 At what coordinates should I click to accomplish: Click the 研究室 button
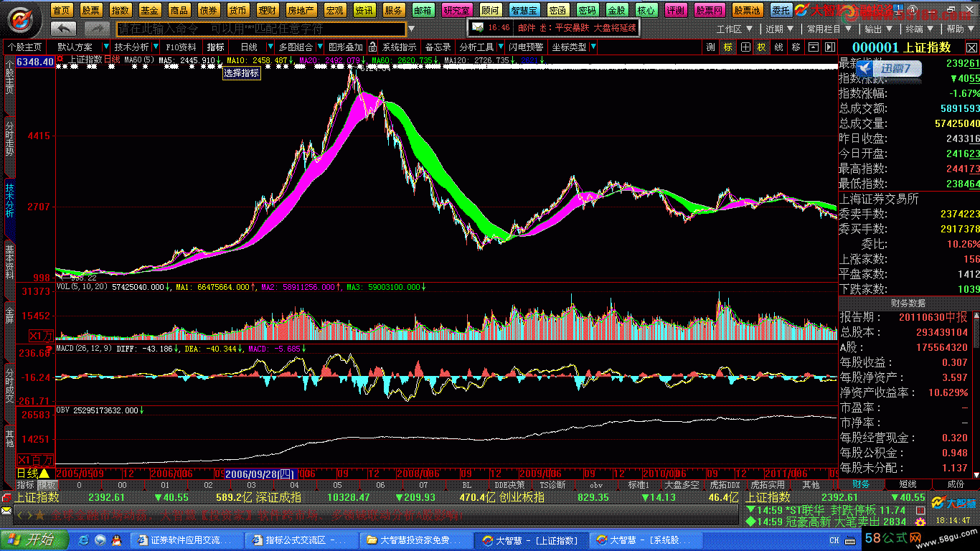(x=457, y=10)
